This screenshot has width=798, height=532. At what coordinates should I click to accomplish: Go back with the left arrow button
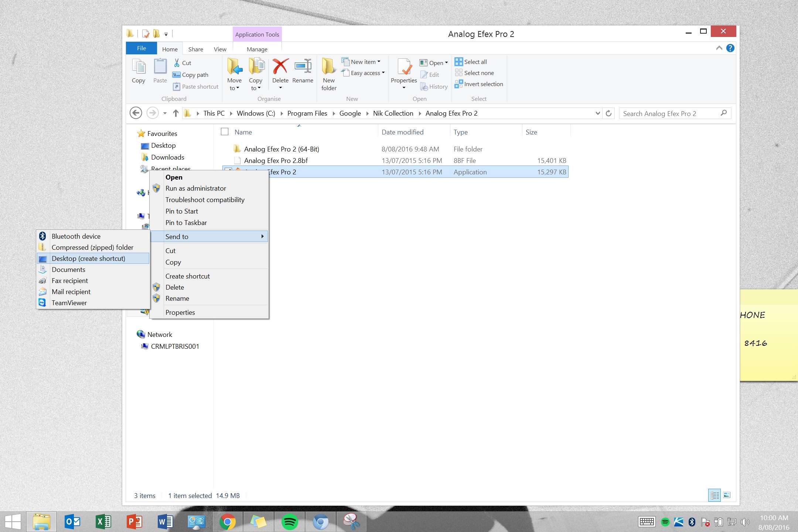click(136, 113)
